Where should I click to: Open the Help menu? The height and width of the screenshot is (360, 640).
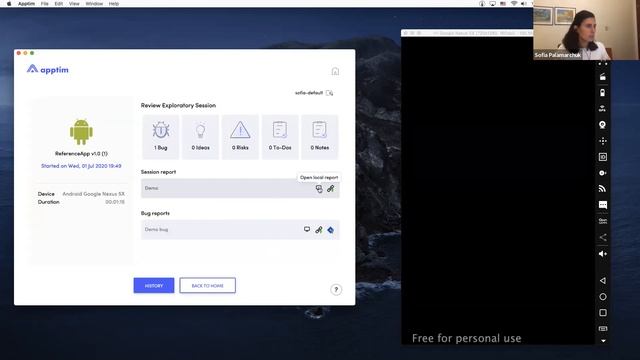tap(114, 4)
